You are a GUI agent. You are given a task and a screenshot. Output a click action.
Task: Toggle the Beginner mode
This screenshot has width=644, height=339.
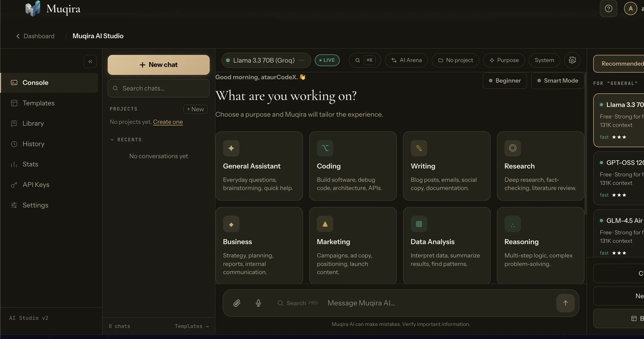point(505,81)
